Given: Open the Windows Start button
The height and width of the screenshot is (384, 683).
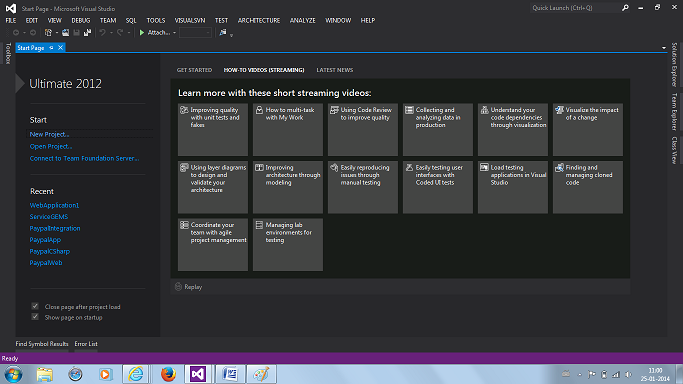Looking at the screenshot, I should [13, 374].
